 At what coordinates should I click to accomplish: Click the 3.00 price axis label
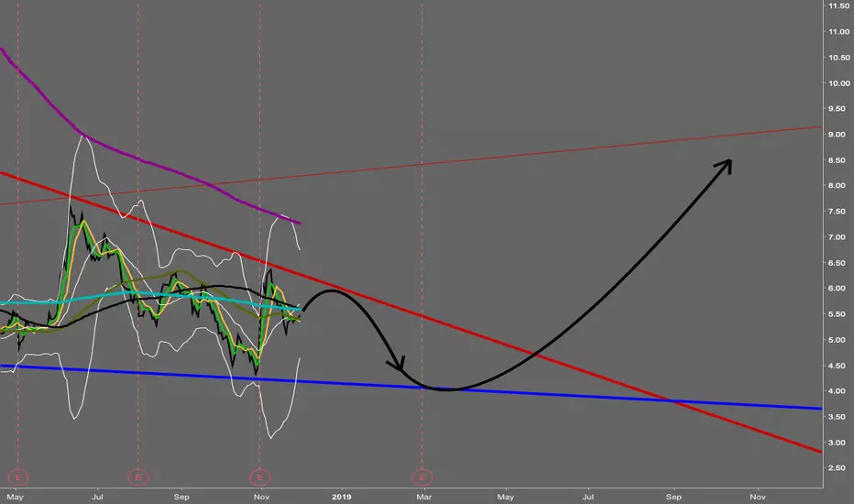838,443
